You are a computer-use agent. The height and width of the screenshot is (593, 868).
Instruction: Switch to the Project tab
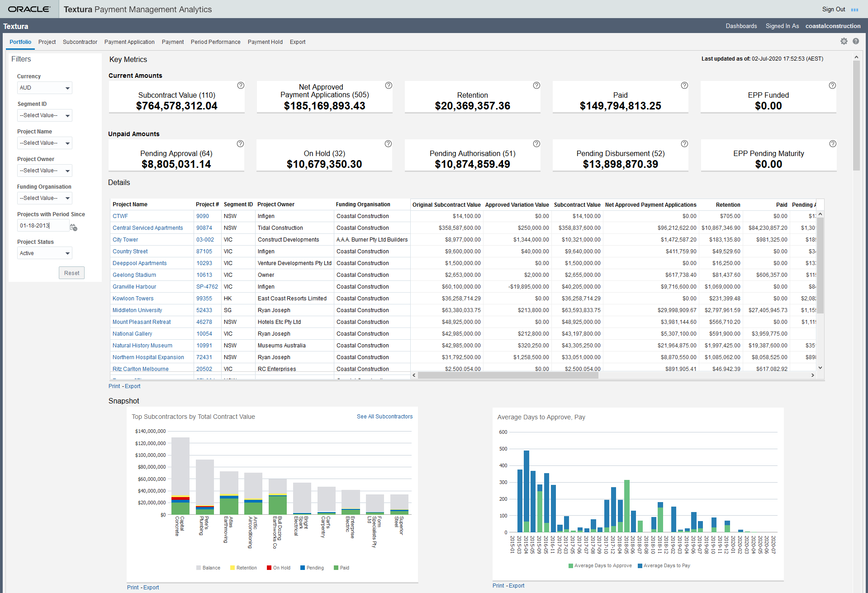pos(47,42)
